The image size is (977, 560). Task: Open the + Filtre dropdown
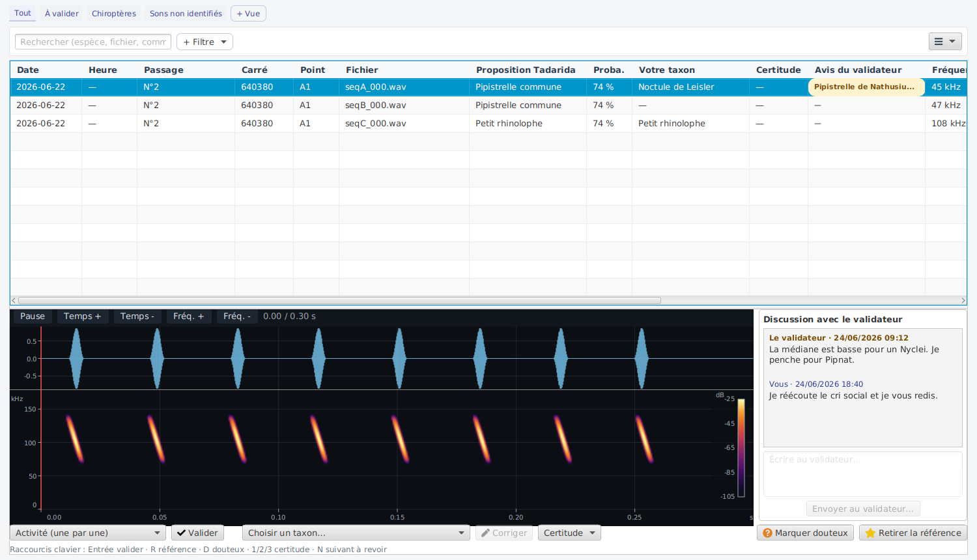pyautogui.click(x=205, y=42)
